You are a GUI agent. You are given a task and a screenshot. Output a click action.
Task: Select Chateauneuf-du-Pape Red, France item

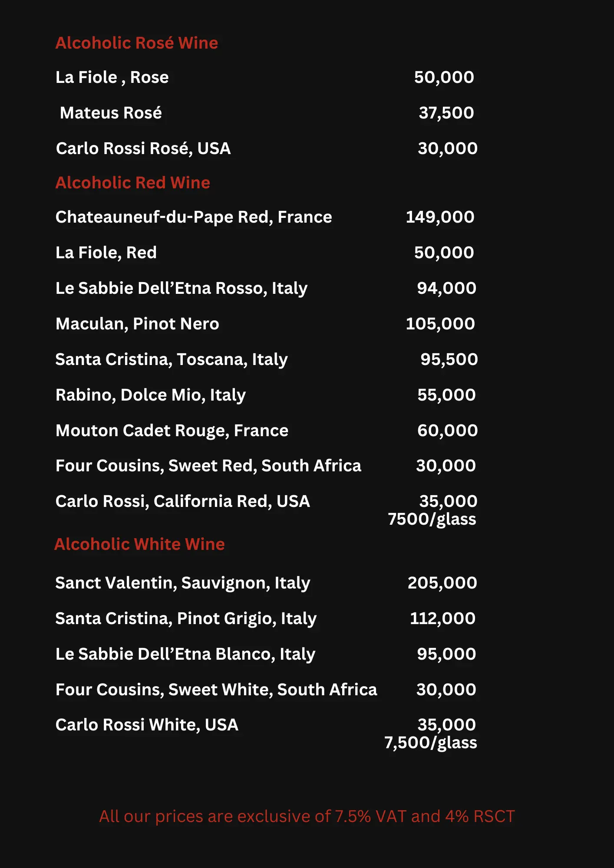194,217
